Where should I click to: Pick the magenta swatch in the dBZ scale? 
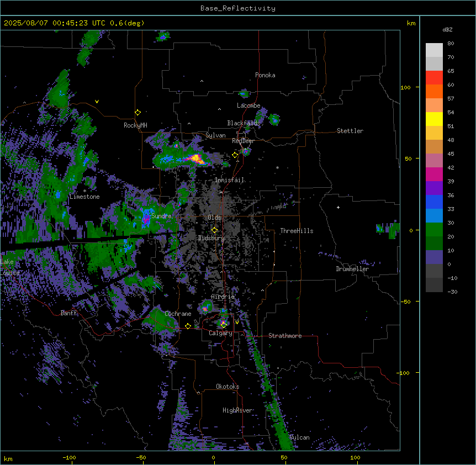[x=434, y=174]
